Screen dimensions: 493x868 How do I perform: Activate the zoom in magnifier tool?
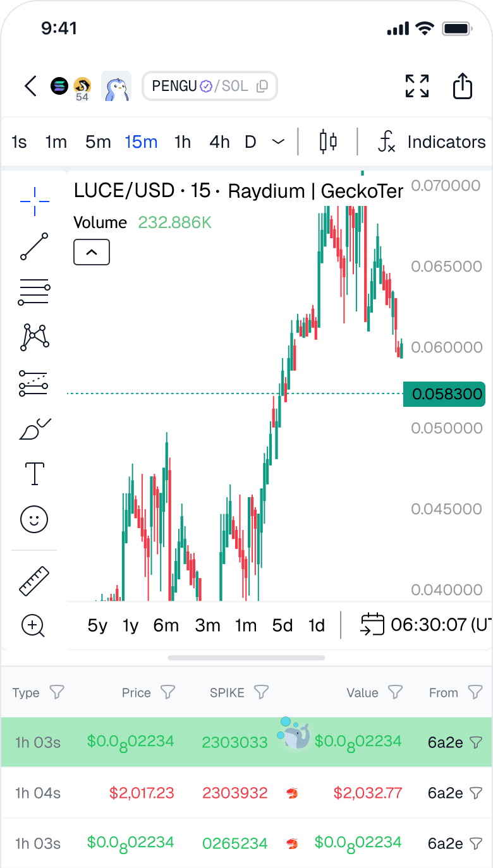[x=33, y=626]
